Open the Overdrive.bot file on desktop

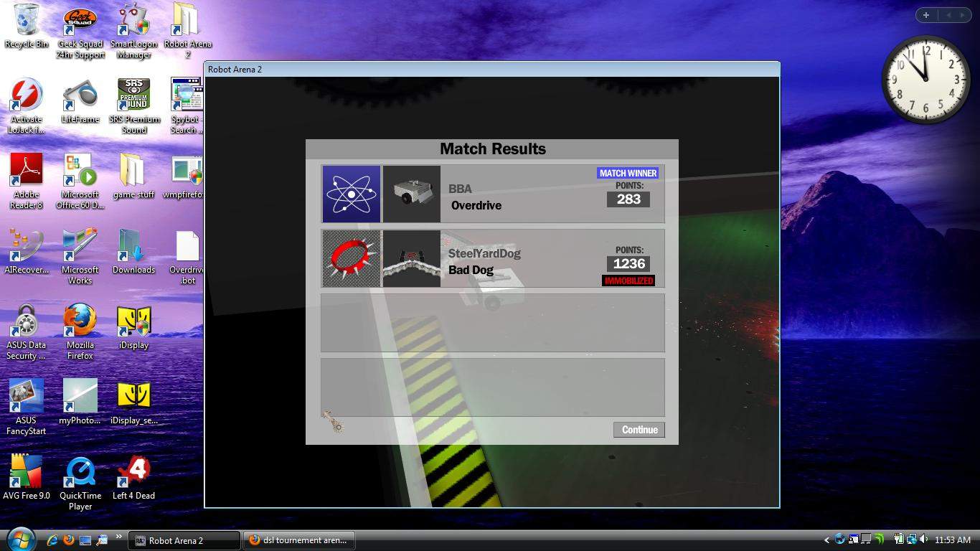pyautogui.click(x=187, y=248)
